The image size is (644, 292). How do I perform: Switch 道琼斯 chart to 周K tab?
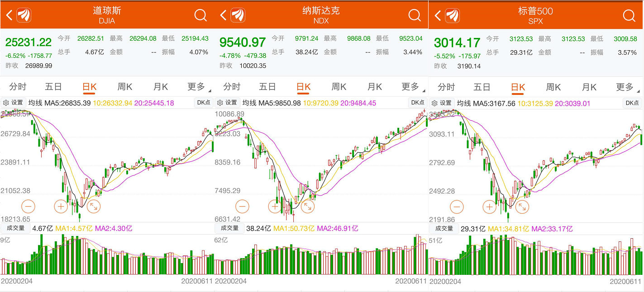click(x=124, y=87)
